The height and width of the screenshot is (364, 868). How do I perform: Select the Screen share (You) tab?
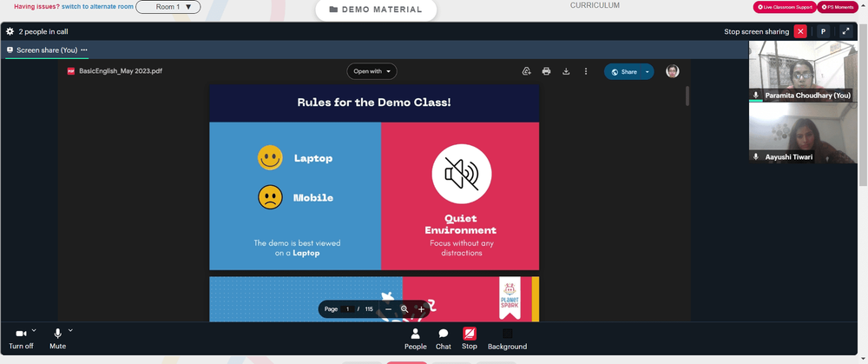pyautogui.click(x=47, y=50)
